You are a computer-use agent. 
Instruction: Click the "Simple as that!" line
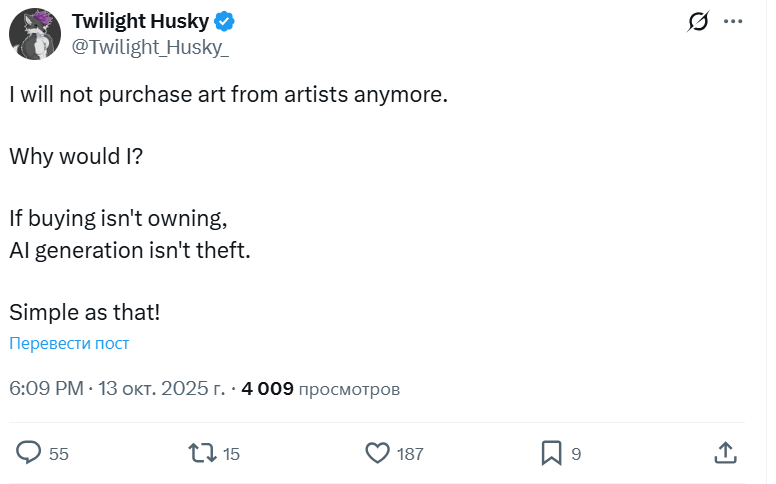coord(84,311)
